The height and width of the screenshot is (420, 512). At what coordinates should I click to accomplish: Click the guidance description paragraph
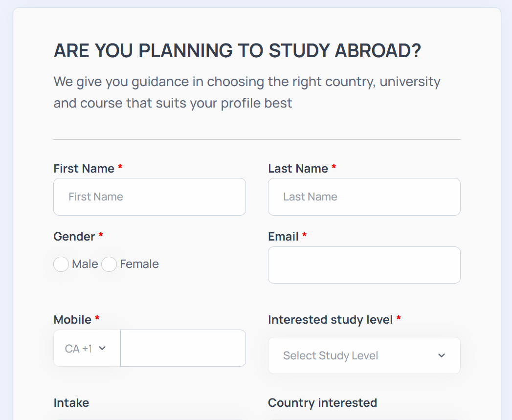point(247,92)
